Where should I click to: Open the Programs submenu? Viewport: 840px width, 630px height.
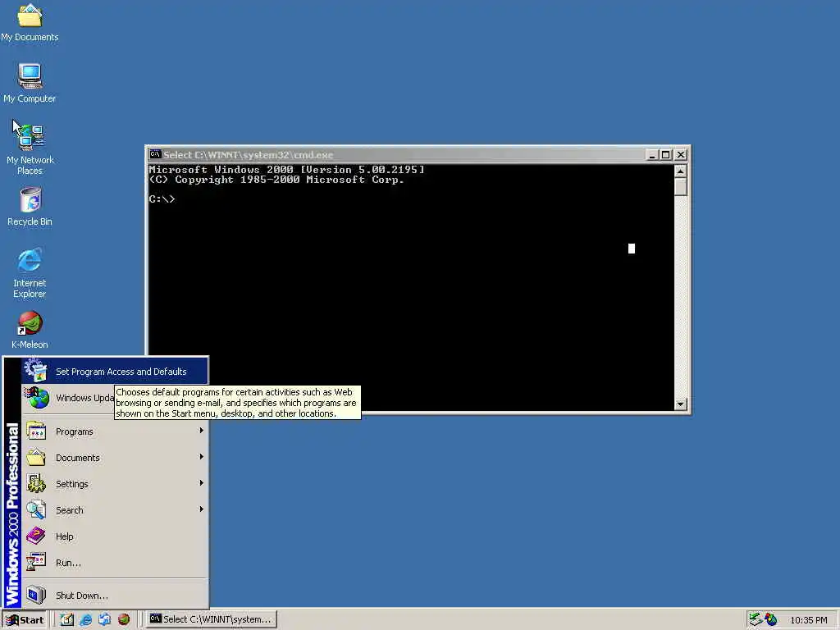click(115, 431)
